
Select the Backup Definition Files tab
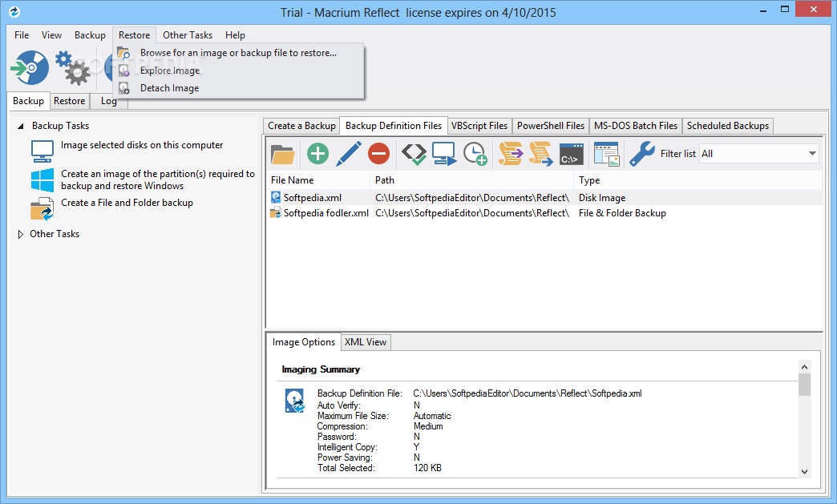point(394,126)
